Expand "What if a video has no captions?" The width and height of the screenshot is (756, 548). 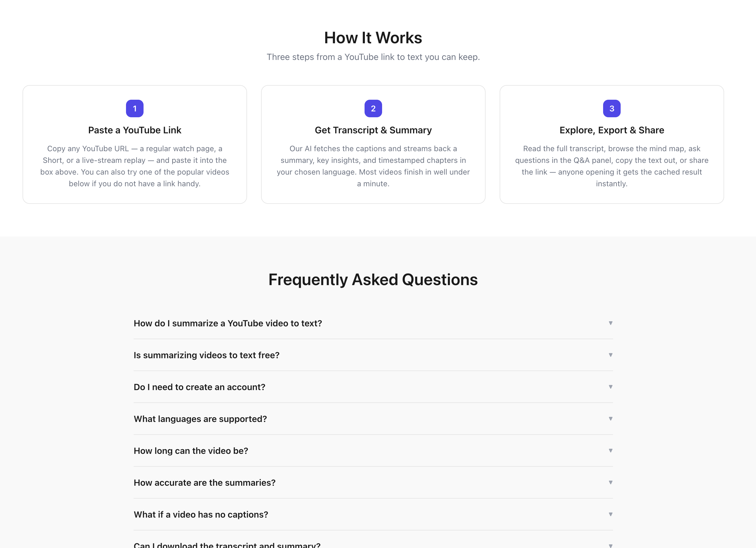[373, 514]
